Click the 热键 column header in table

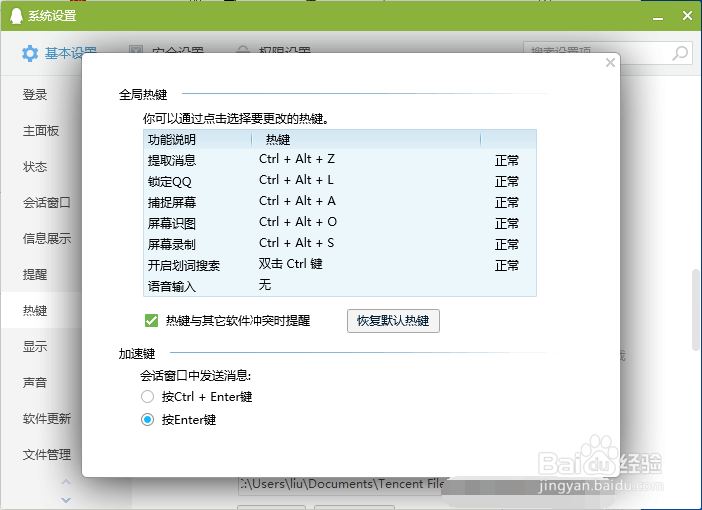tap(366, 140)
